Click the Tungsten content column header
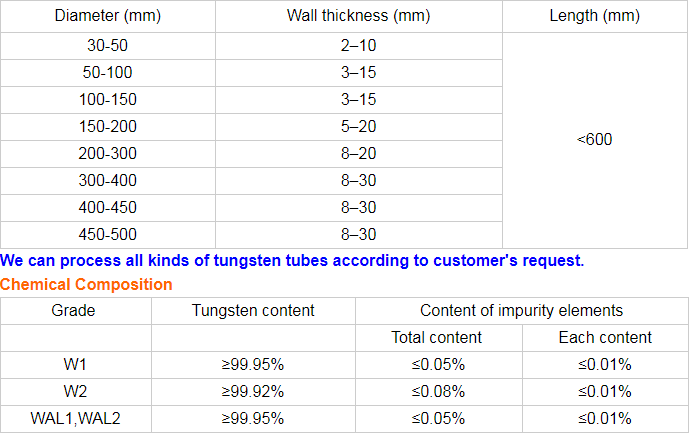 [253, 311]
